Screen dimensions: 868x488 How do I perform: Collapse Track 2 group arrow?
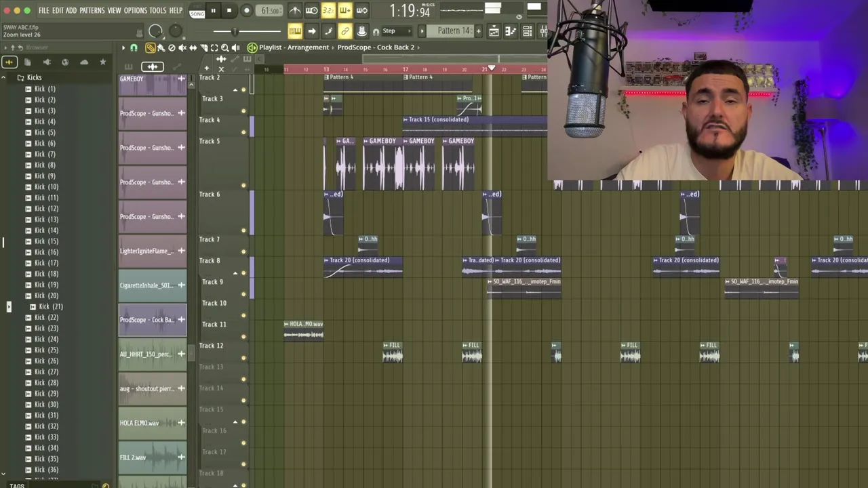[235, 89]
